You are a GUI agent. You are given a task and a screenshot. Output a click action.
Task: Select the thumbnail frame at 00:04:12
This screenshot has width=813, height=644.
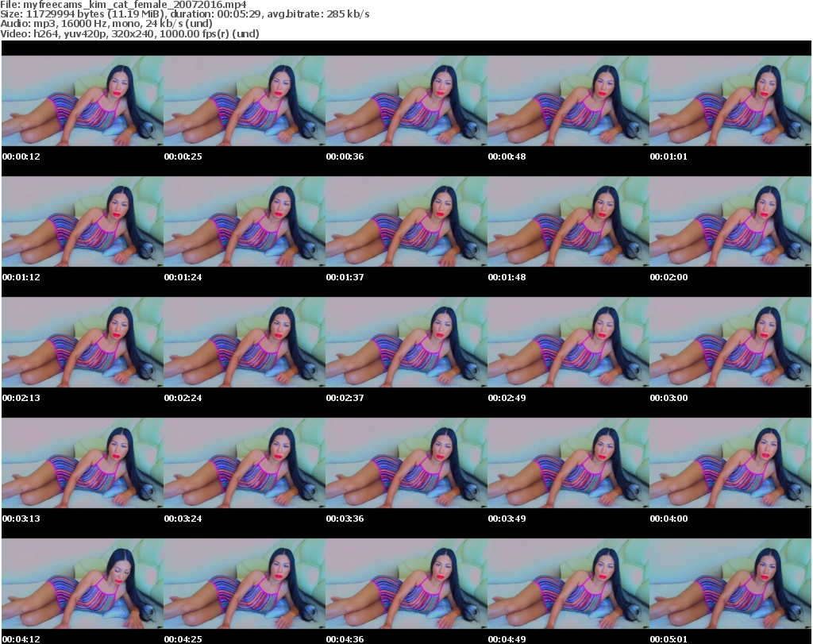tap(83, 584)
